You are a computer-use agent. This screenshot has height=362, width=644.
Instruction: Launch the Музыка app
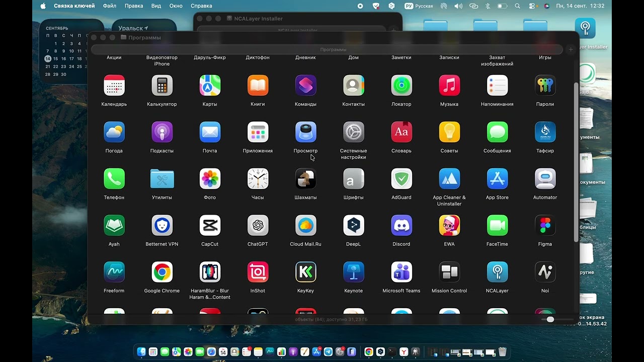449,85
